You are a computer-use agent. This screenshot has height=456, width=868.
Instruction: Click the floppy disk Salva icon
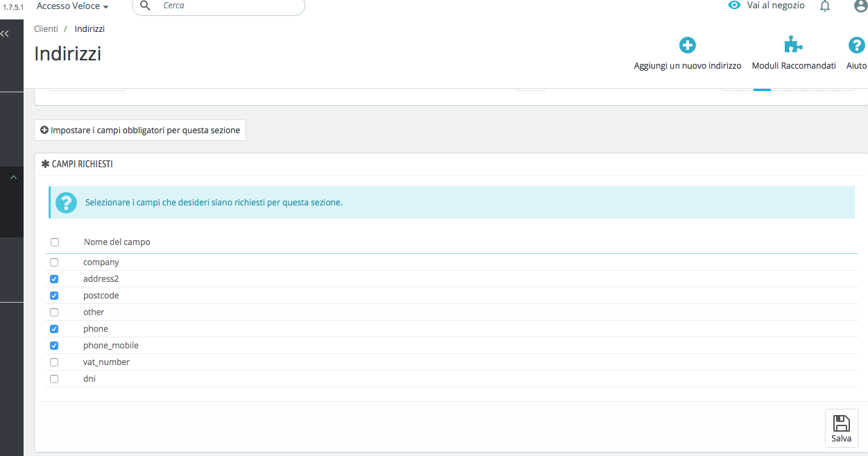coord(842,423)
